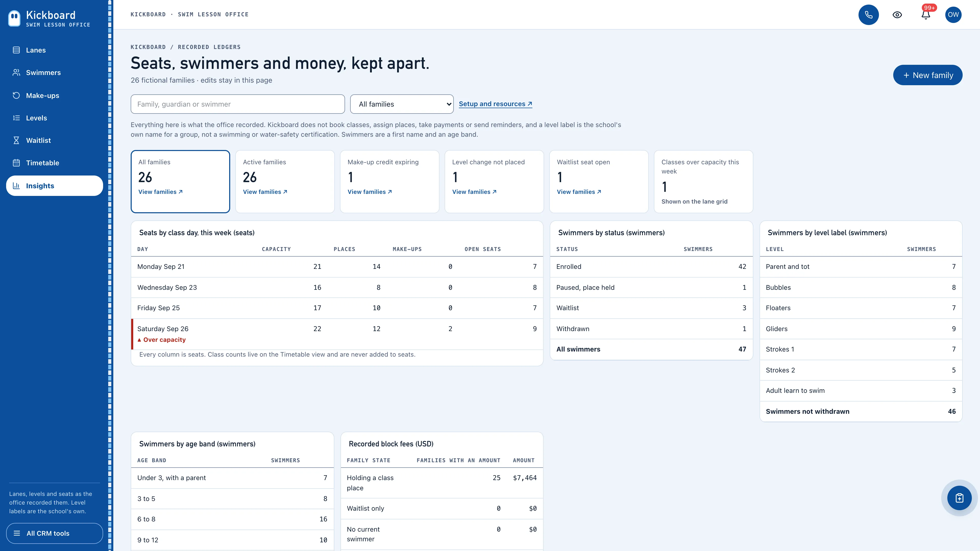Click the Enrolled status row
980x551 pixels.
point(651,267)
